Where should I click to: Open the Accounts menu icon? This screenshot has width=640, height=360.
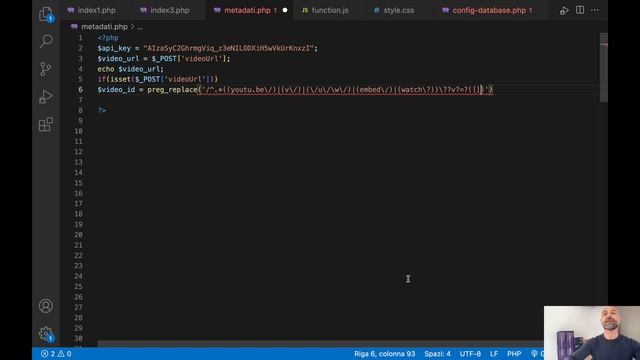[x=46, y=306]
